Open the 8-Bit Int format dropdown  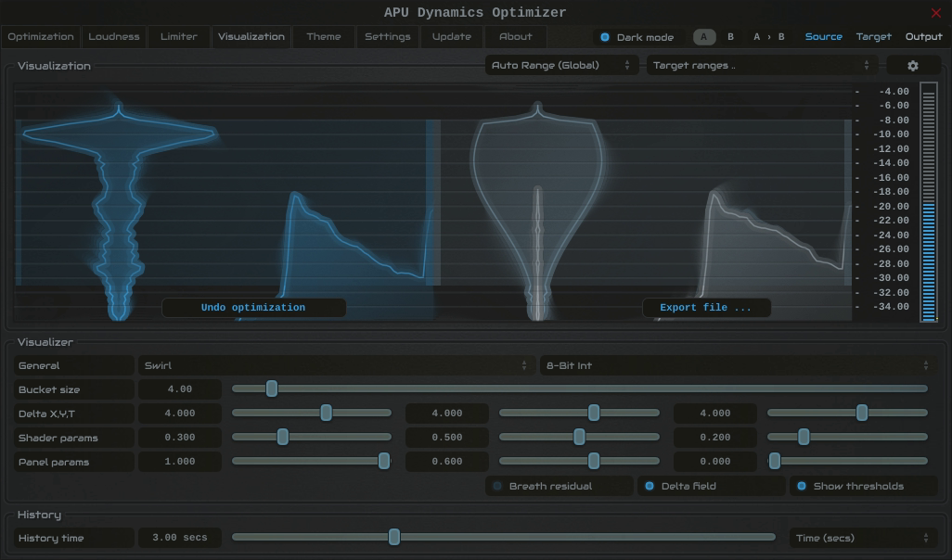(738, 365)
